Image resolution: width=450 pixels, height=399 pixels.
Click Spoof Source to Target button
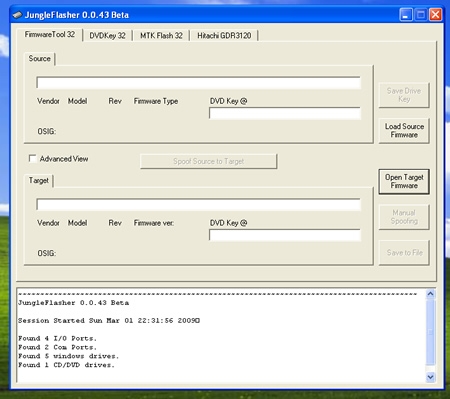coord(208,161)
